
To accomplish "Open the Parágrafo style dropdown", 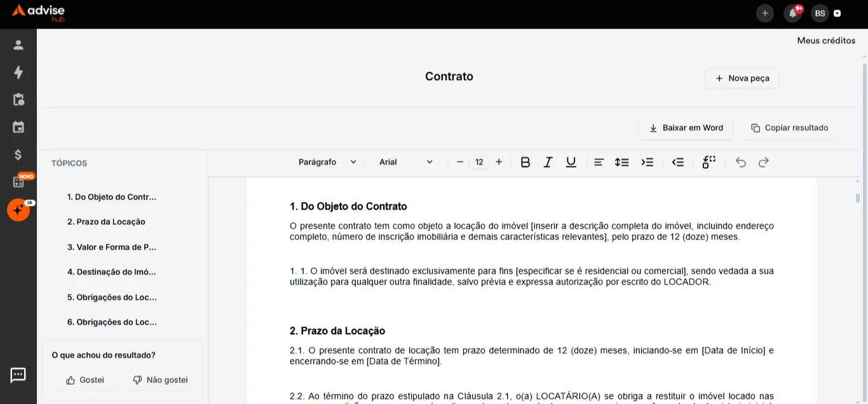I will [x=327, y=162].
